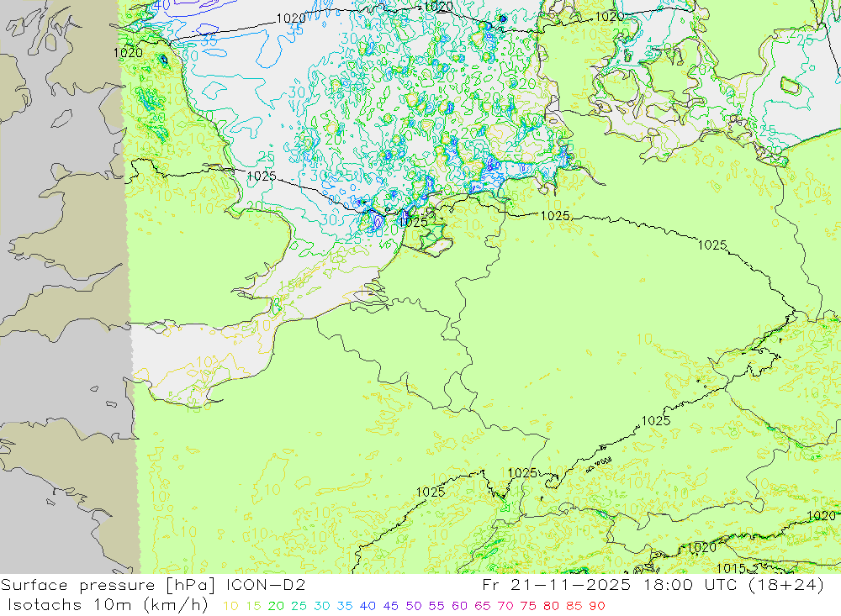Viewport: 841px width, 616px height.
Task: Select legend value 45 in isotachs scale
Action: (x=391, y=606)
